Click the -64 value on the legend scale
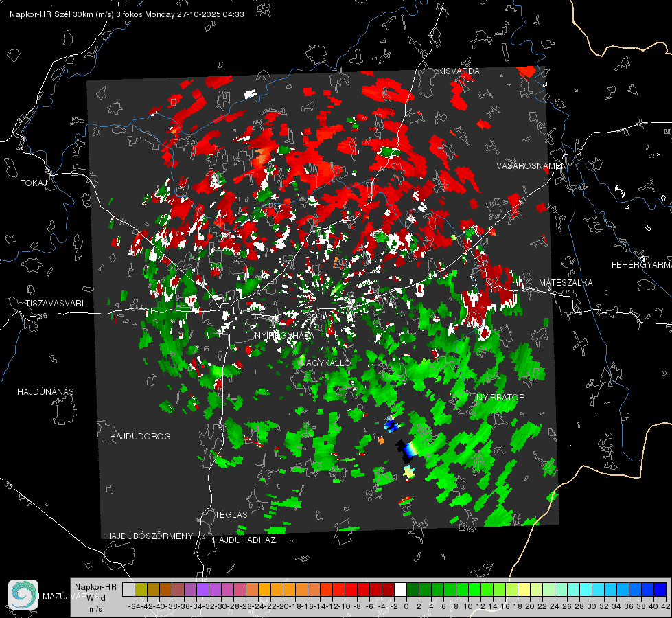 [134, 606]
